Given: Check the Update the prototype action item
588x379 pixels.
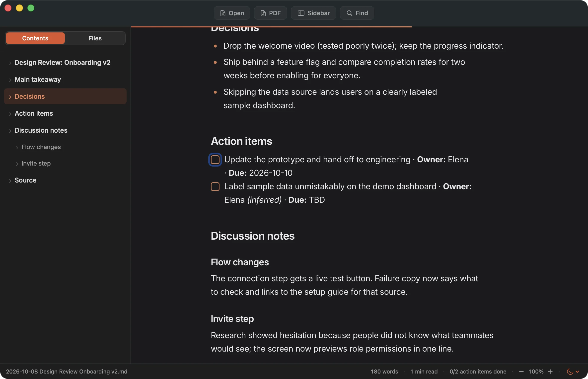Looking at the screenshot, I should pyautogui.click(x=215, y=160).
